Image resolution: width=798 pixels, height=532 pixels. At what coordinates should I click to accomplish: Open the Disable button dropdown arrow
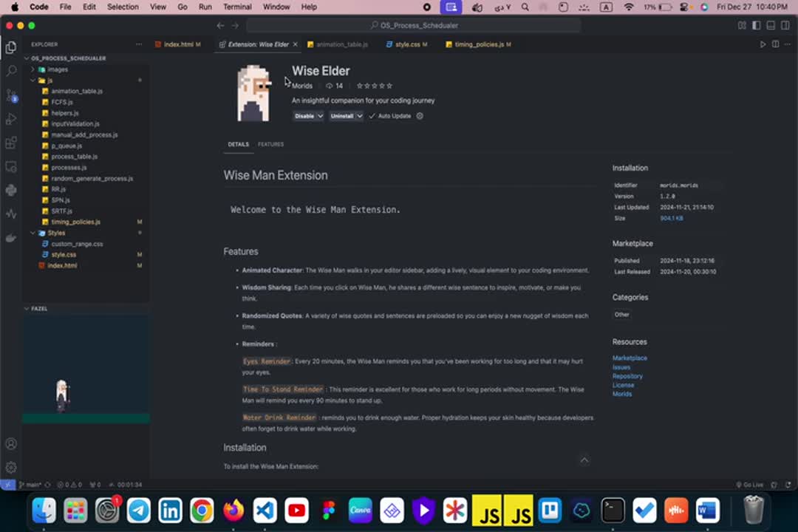[320, 116]
